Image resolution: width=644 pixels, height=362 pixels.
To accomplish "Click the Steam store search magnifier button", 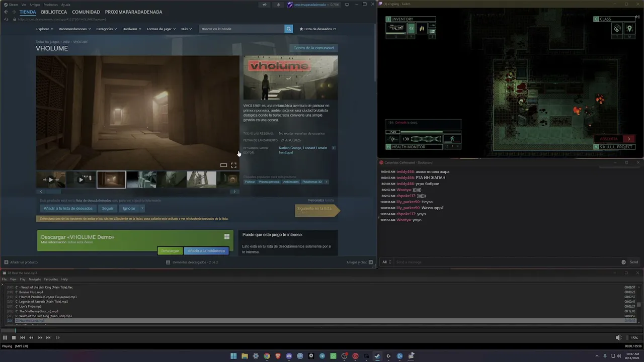I will pyautogui.click(x=289, y=29).
